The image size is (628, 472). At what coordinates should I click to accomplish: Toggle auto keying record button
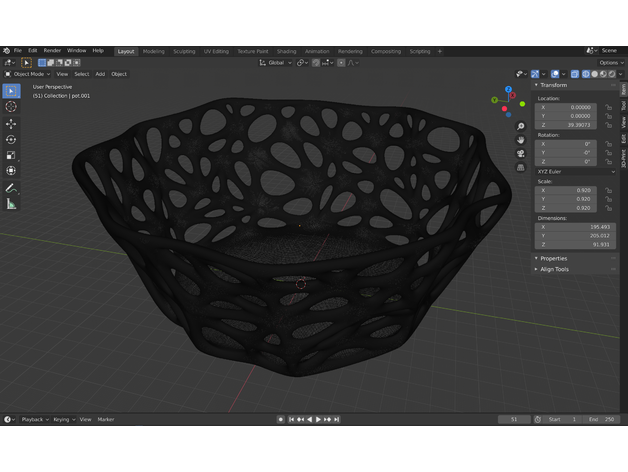point(281,420)
